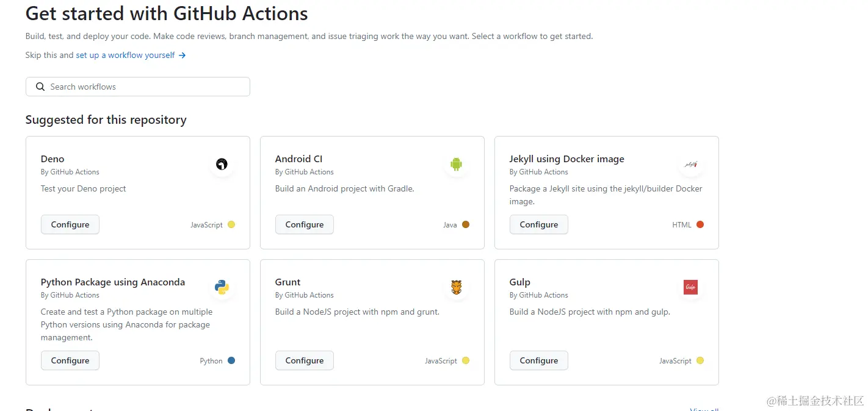Click the Deno logo icon
The image size is (868, 411).
pyautogui.click(x=222, y=164)
